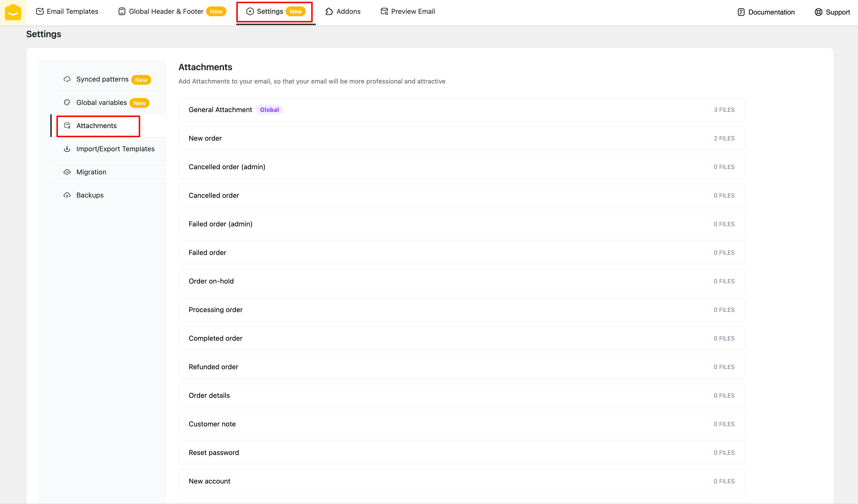The width and height of the screenshot is (858, 504).
Task: Click the Preview Email envelope icon
Action: tap(384, 12)
